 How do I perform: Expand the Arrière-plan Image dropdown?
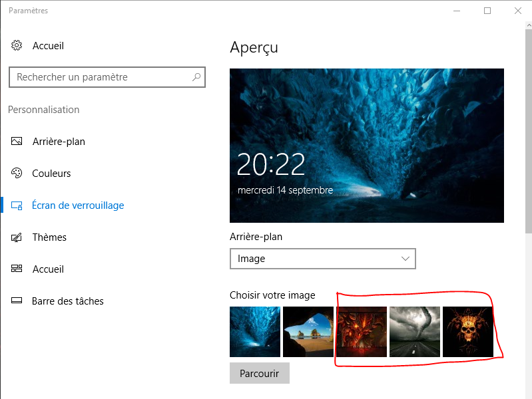tap(323, 259)
